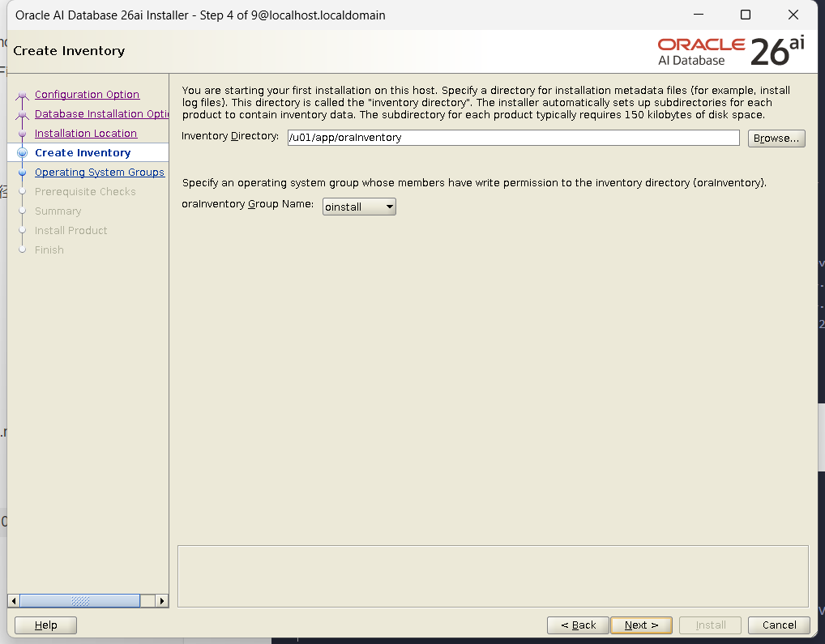Screen dimensions: 825x644
Task: Select the Create Inventory step
Action: (83, 153)
